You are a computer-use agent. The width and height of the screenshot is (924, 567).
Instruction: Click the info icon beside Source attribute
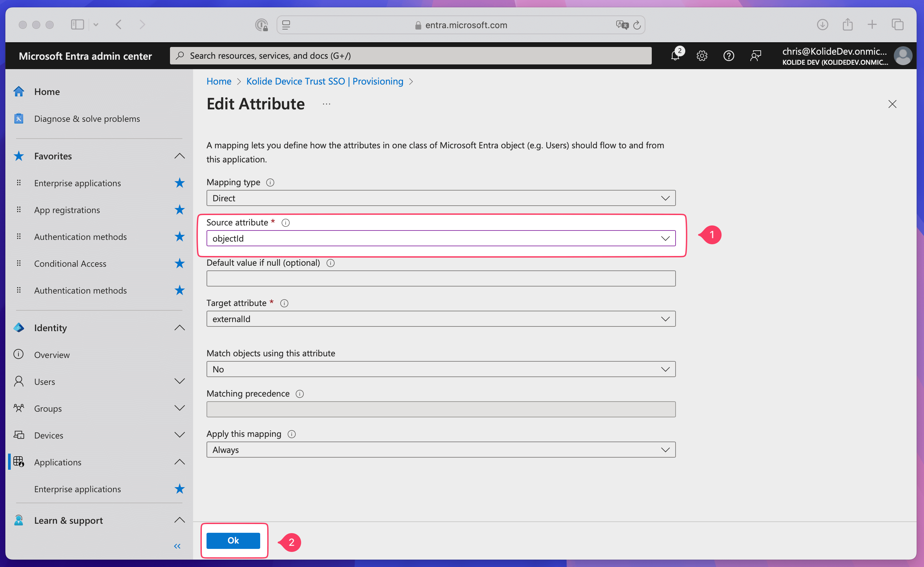coord(285,223)
